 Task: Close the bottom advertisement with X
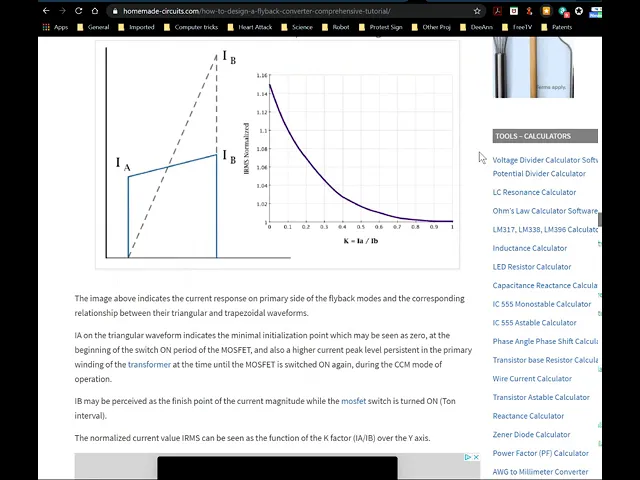[x=476, y=457]
